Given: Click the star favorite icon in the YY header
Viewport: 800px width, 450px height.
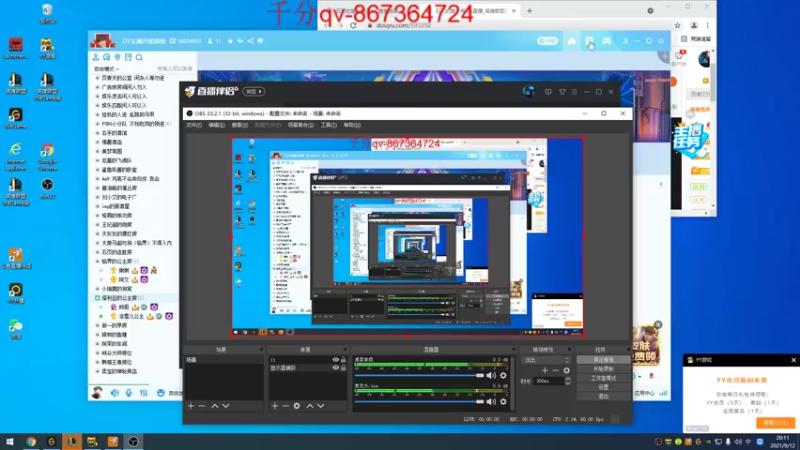Looking at the screenshot, I should 230,41.
